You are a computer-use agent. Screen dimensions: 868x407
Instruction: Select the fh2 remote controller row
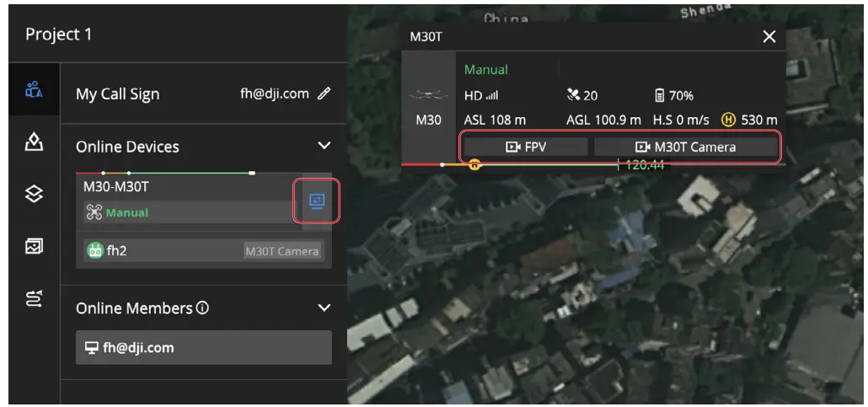click(204, 251)
